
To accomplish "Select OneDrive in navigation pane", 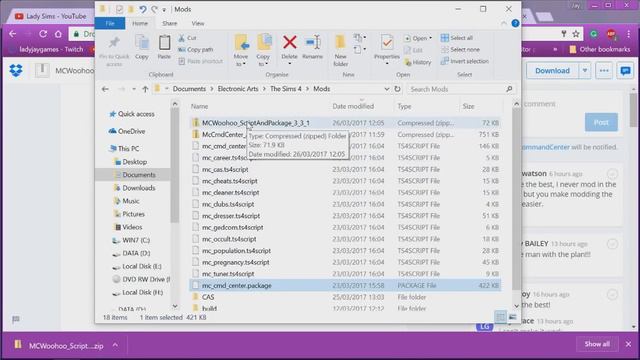I will tap(131, 131).
